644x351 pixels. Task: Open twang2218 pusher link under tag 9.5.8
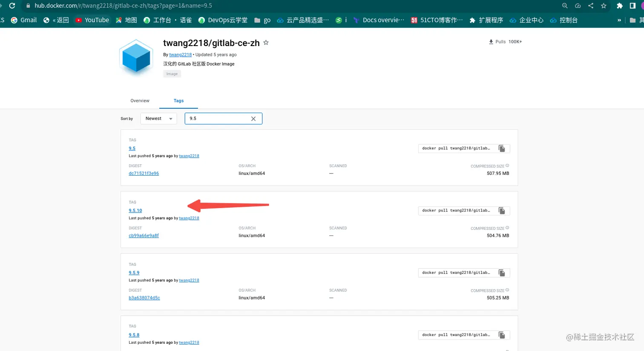coord(189,343)
